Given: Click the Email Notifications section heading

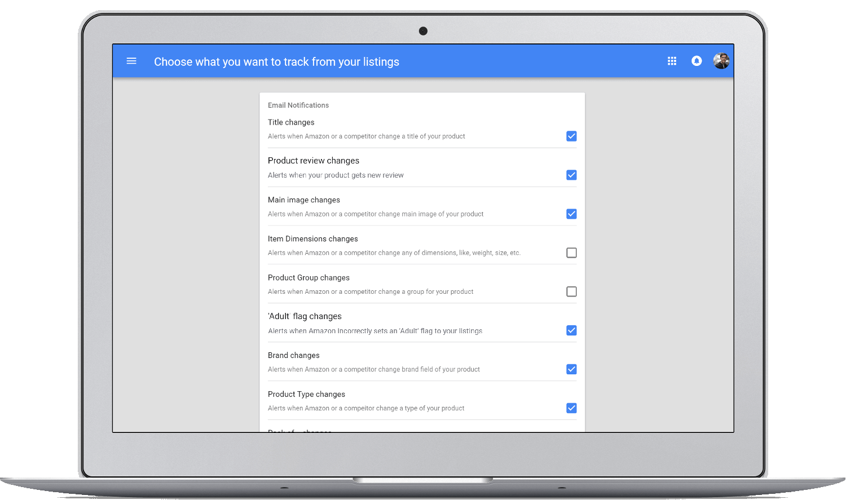Looking at the screenshot, I should pyautogui.click(x=298, y=105).
